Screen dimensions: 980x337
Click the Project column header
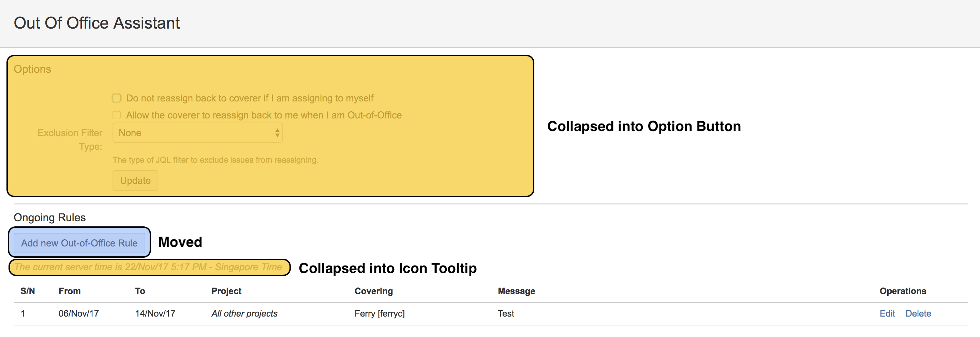226,291
